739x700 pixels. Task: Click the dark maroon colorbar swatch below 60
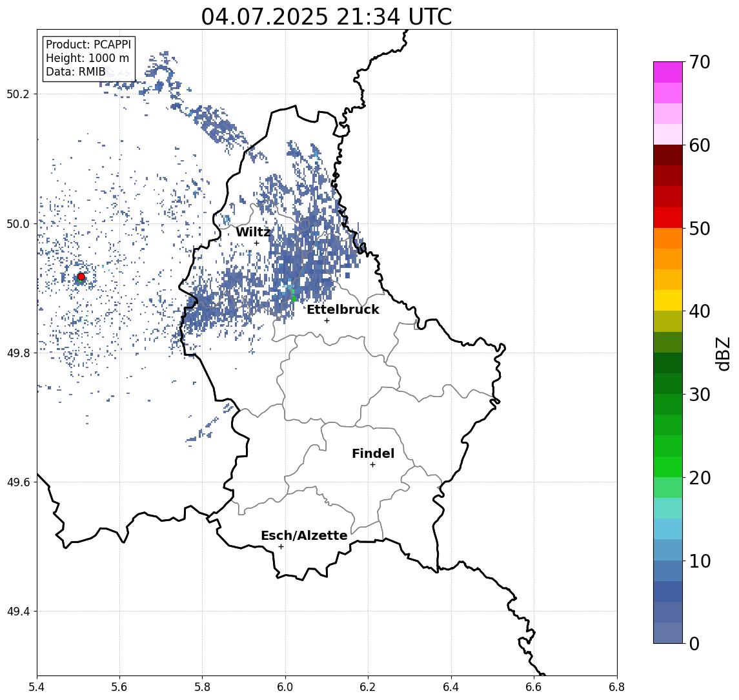pyautogui.click(x=668, y=155)
